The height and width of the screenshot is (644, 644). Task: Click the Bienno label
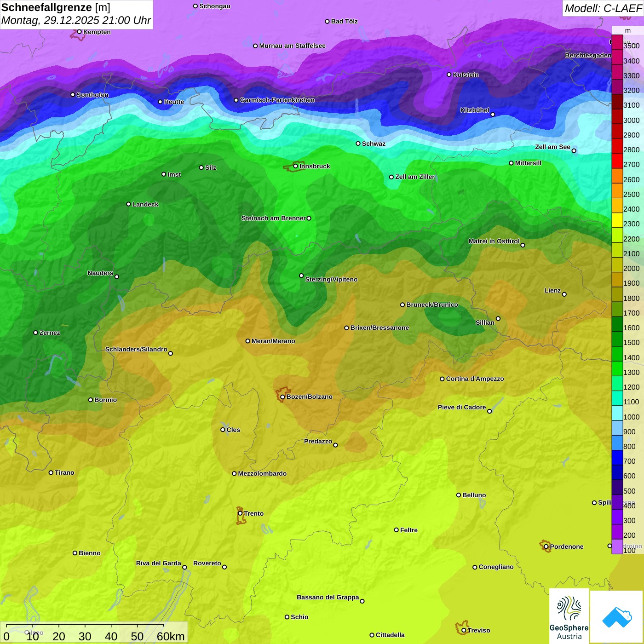pyautogui.click(x=89, y=553)
